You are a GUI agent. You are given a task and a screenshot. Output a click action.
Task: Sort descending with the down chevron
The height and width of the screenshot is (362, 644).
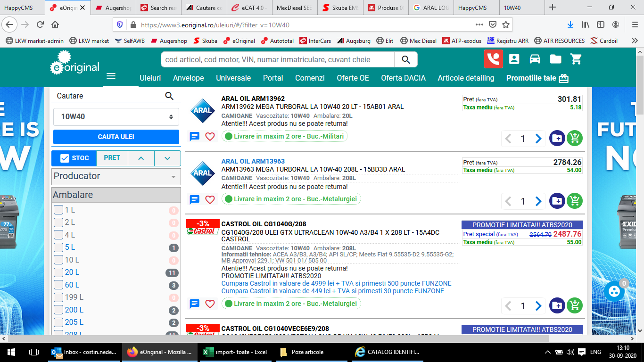click(167, 158)
